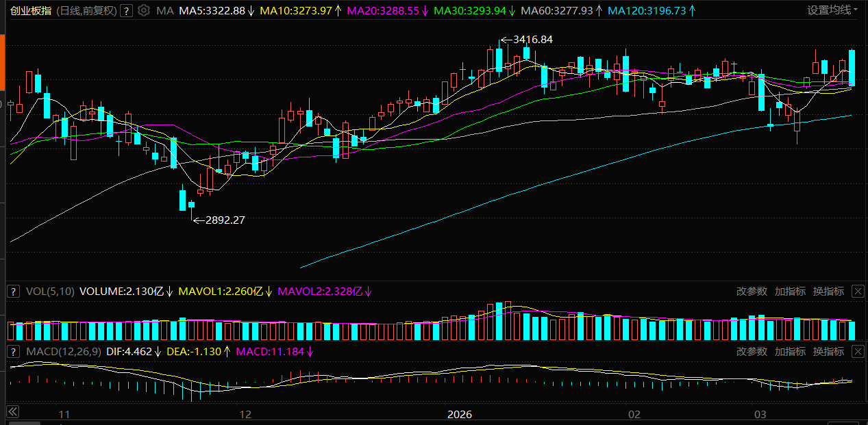Click the double-arrow collapse icon at bottom left

tap(12, 412)
